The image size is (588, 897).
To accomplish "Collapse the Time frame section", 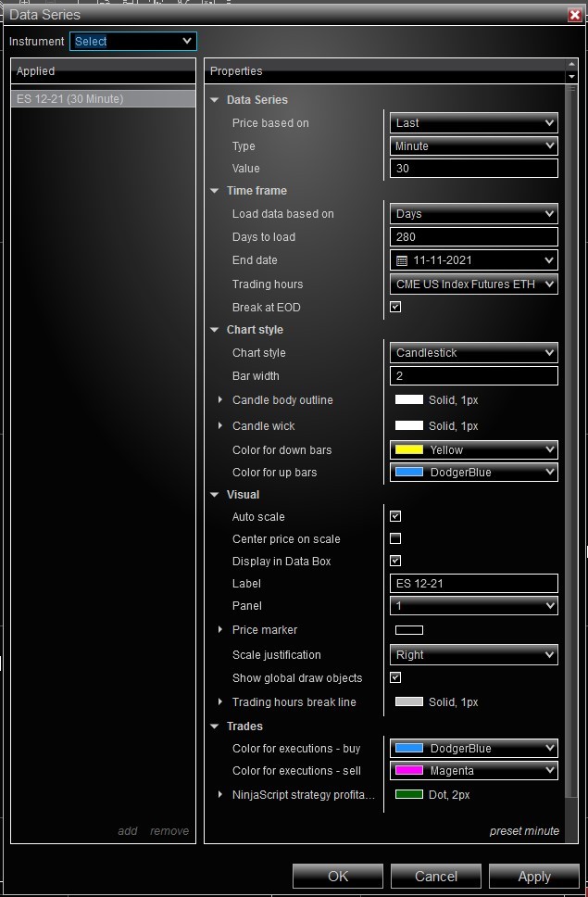I will click(x=215, y=191).
